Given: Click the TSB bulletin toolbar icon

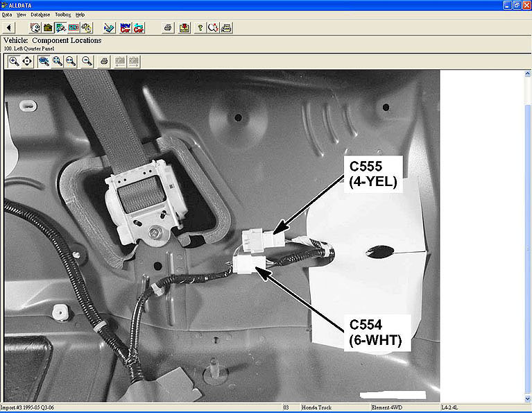Looking at the screenshot, I should click(74, 28).
